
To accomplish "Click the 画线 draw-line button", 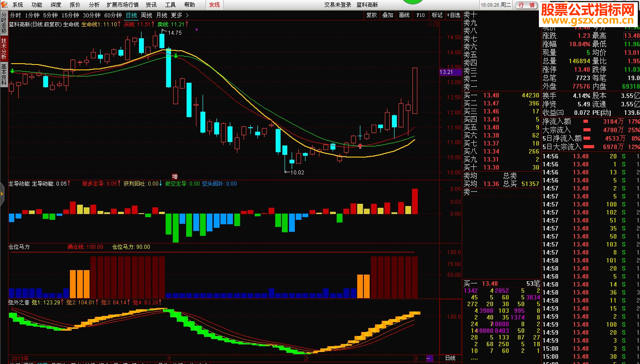I will pos(404,15).
